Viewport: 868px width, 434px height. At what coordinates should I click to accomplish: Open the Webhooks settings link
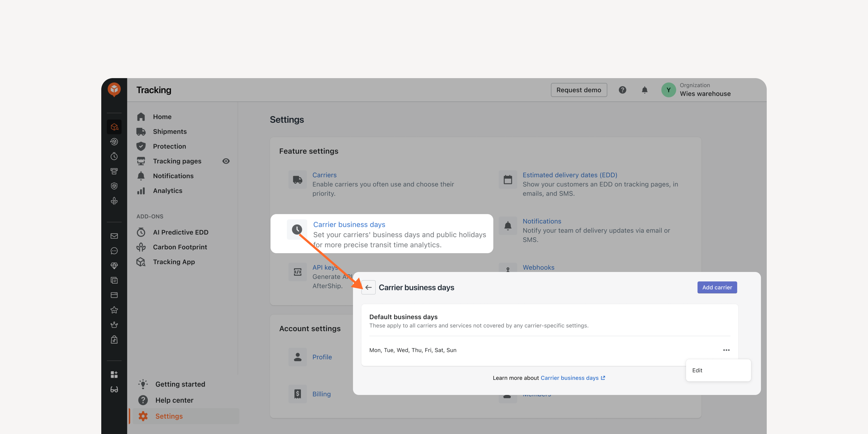[x=538, y=268]
